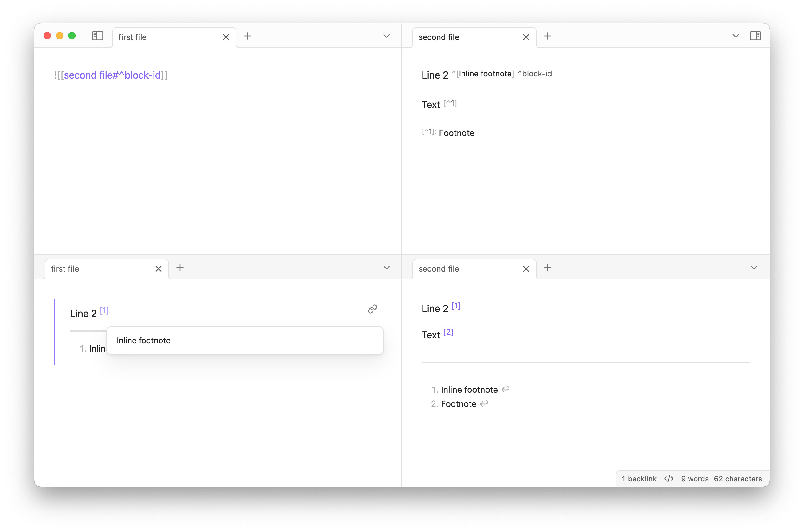Add new tab in top-right pane
Viewport: 804px width, 532px height.
click(x=547, y=36)
